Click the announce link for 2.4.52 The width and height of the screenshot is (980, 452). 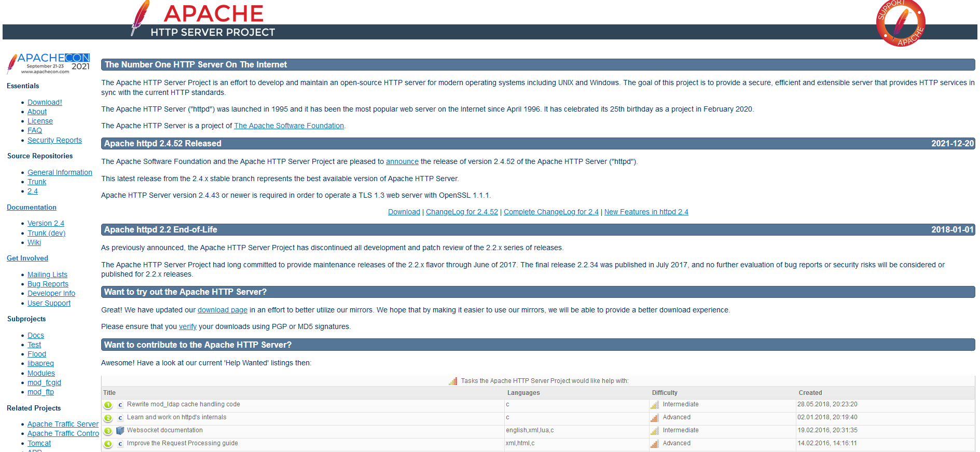(x=402, y=161)
